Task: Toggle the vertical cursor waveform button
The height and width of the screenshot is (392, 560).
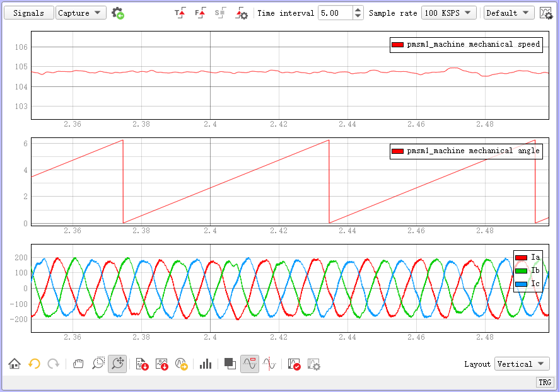Action: click(x=269, y=364)
